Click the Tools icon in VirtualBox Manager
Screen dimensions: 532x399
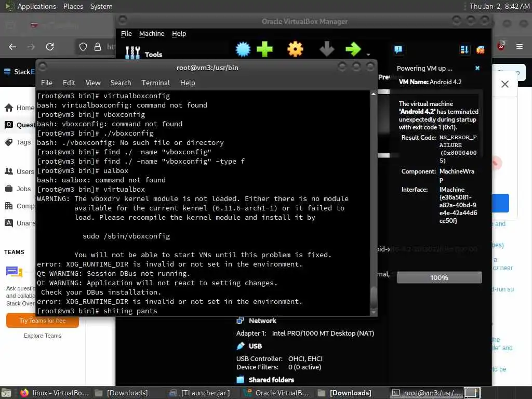point(132,54)
